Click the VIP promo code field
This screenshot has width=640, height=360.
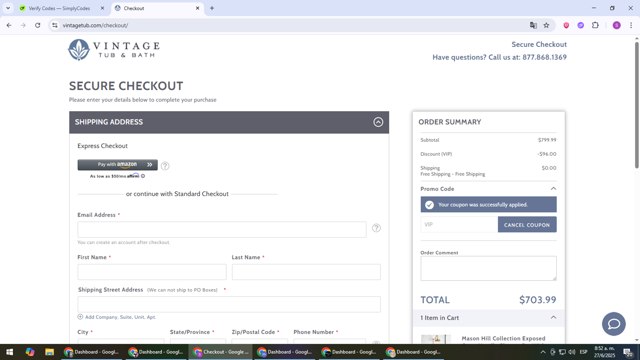(x=459, y=224)
